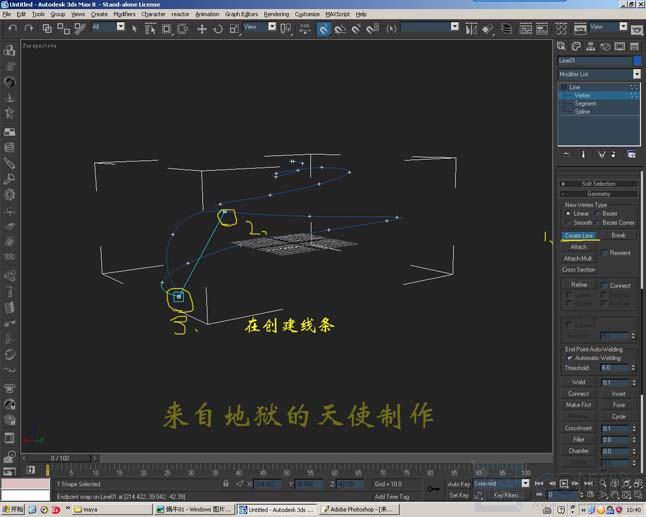Screen dimensions: 646x517
Task: Open the Rendering menu
Action: [276, 14]
